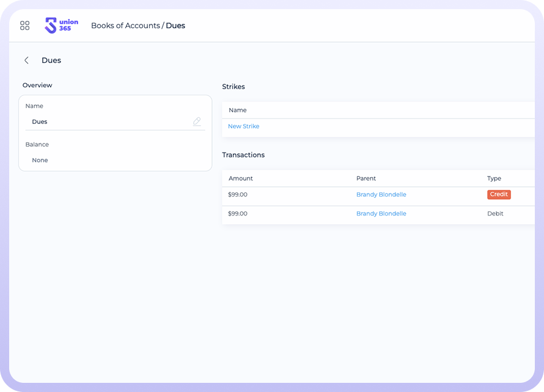Viewport: 544px width, 392px height.
Task: Click the Transactions section heading
Action: tap(243, 155)
